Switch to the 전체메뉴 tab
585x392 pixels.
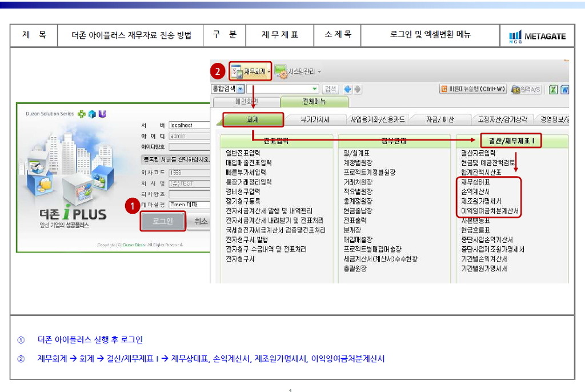[314, 102]
